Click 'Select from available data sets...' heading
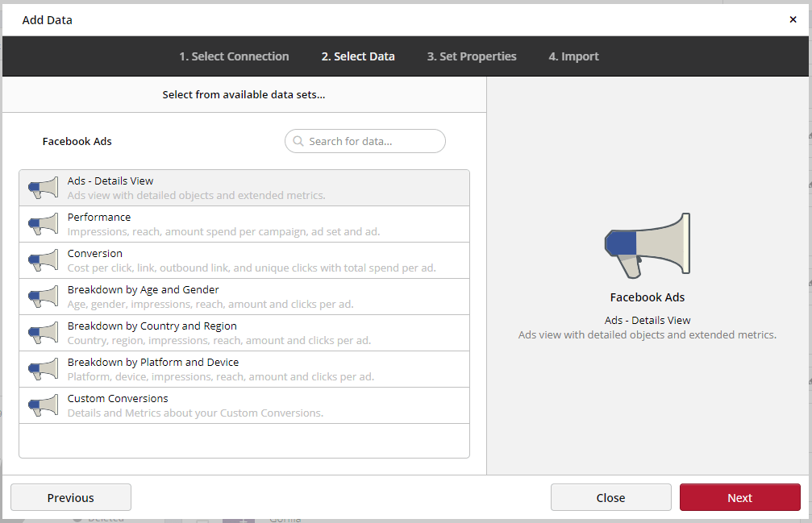The height and width of the screenshot is (523, 812). (x=244, y=94)
